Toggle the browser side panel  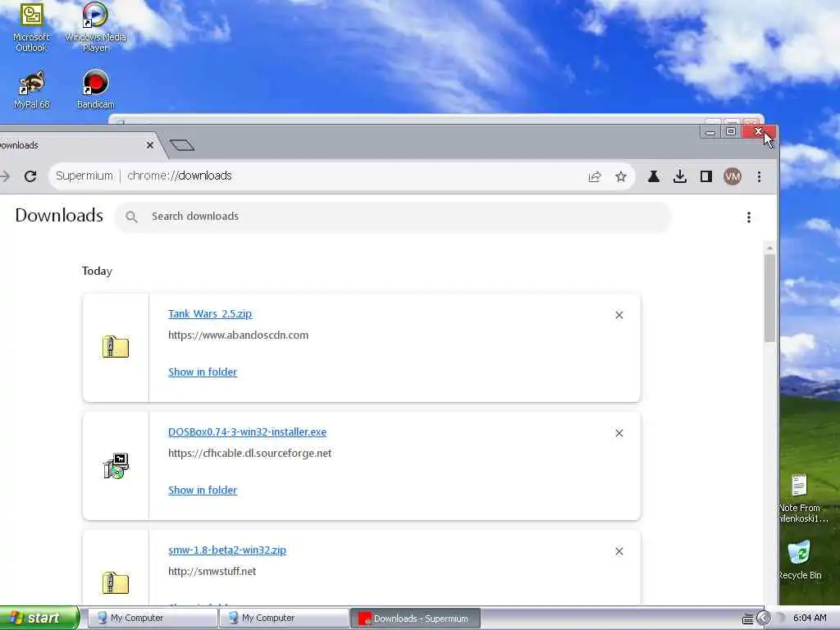(706, 176)
